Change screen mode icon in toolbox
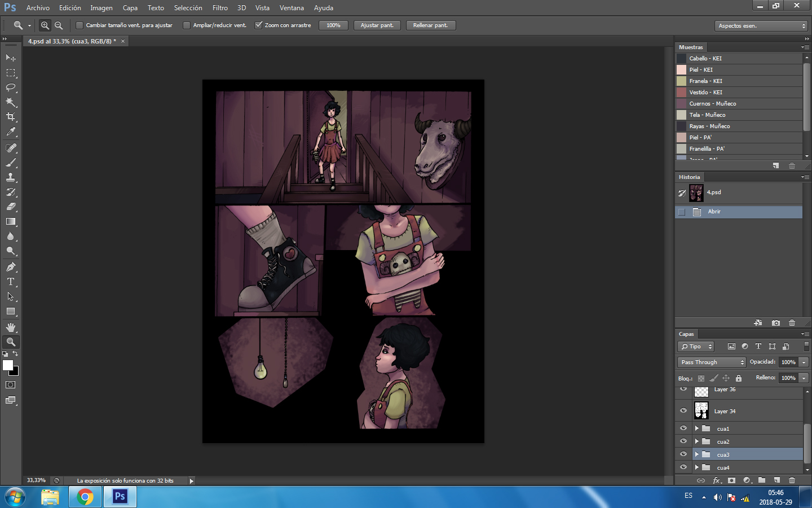This screenshot has width=812, height=508. (x=10, y=400)
